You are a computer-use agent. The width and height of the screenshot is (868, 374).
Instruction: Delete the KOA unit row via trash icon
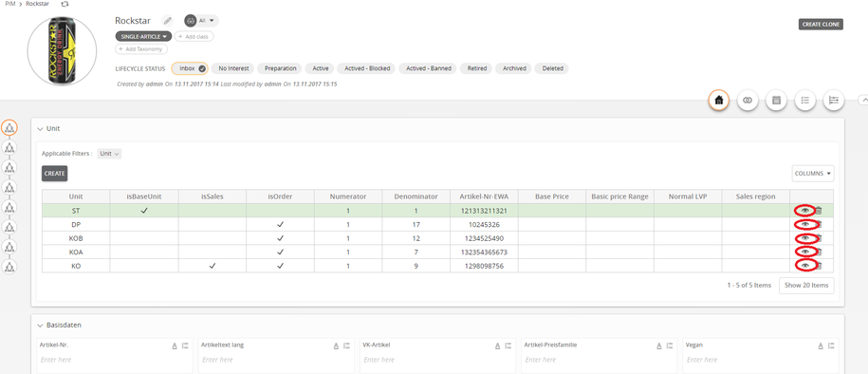click(x=819, y=252)
